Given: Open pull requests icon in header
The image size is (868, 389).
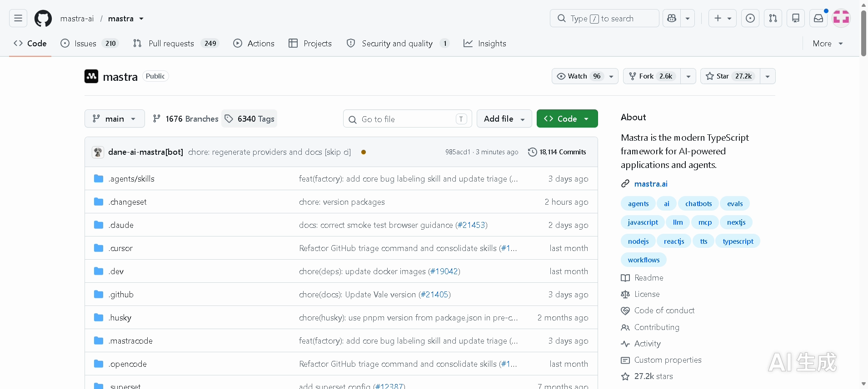Looking at the screenshot, I should 773,18.
